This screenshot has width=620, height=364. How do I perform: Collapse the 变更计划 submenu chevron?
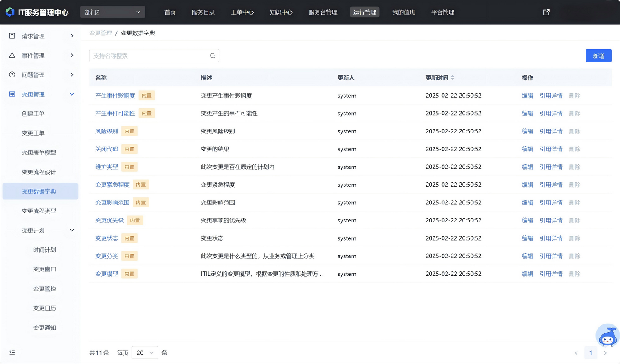point(72,231)
